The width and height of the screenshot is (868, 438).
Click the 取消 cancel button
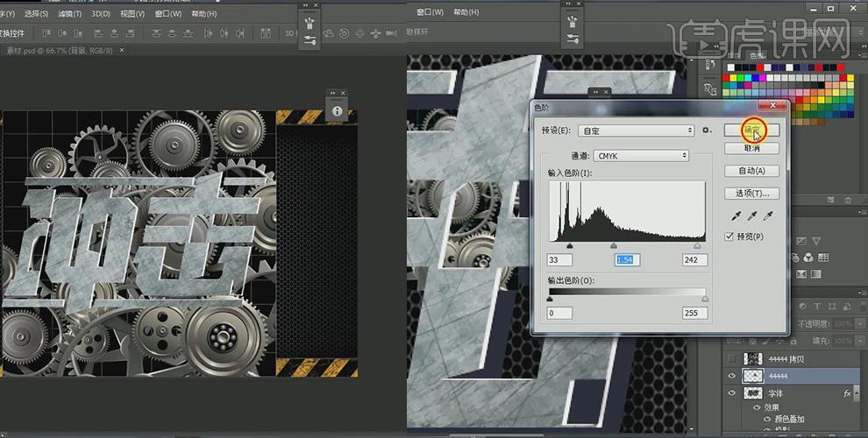pyautogui.click(x=751, y=149)
